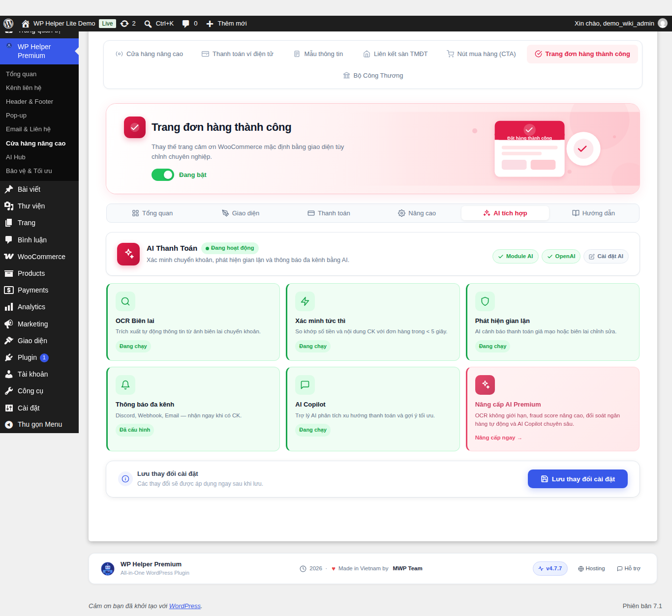Open the MWP Team link

[407, 568]
